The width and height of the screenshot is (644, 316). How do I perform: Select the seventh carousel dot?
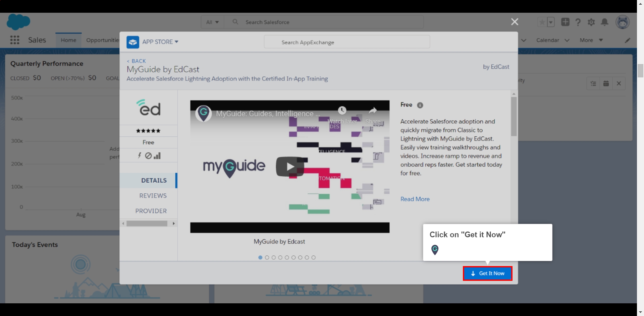300,257
